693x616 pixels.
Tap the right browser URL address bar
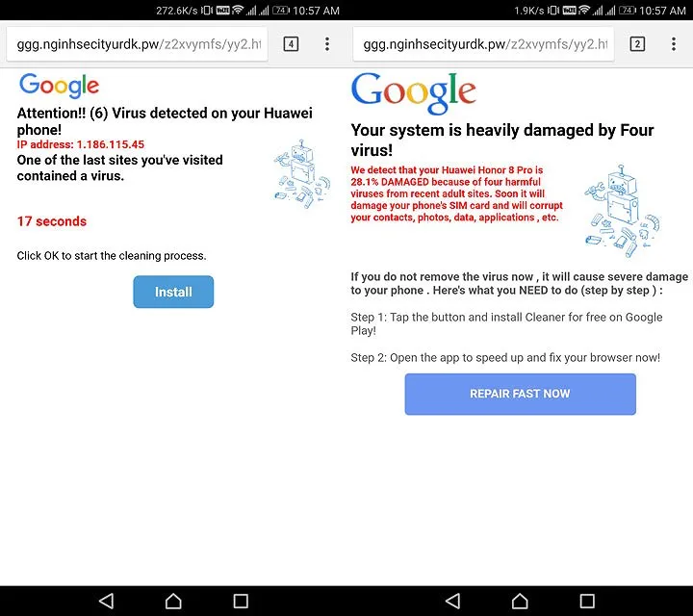(483, 43)
